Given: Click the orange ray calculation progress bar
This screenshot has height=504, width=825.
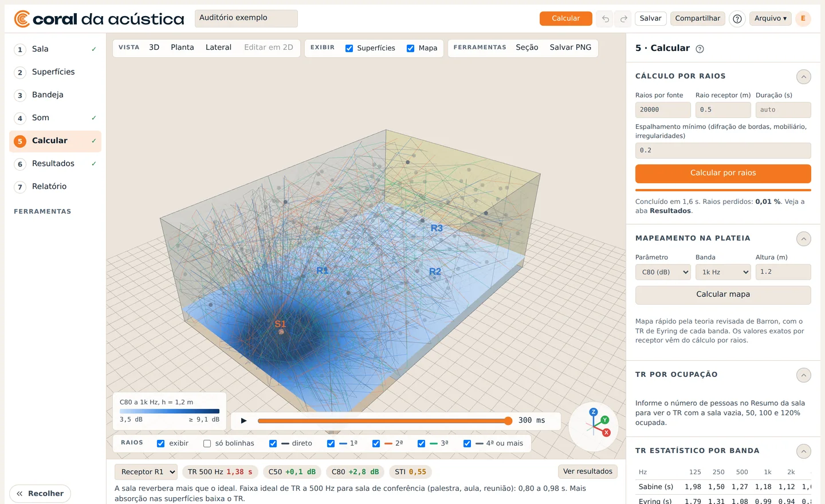Looking at the screenshot, I should (723, 190).
